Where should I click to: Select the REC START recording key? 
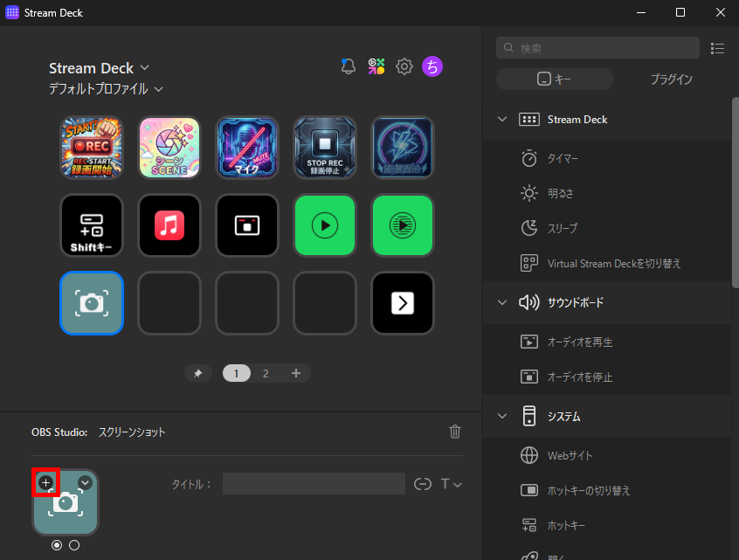92,148
